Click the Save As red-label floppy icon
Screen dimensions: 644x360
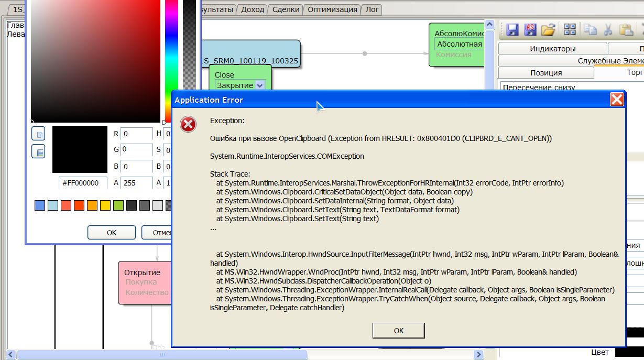(530, 29)
